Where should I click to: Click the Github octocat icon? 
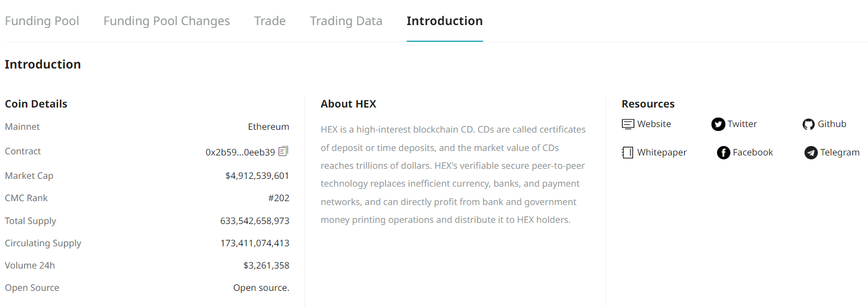pos(808,124)
